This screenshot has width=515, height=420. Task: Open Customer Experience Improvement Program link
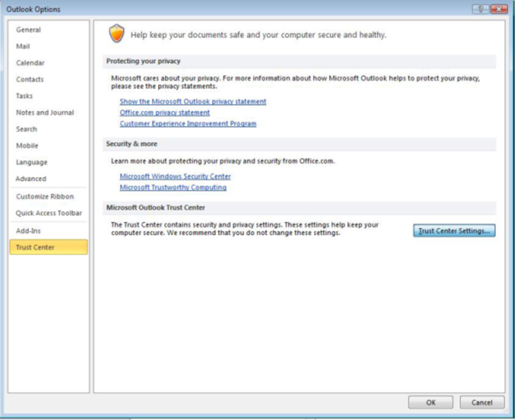point(188,124)
